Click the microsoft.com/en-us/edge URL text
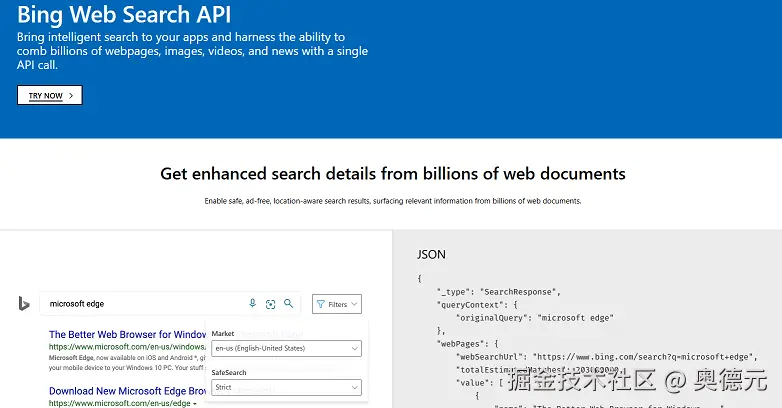This screenshot has width=782, height=408. pyautogui.click(x=122, y=403)
